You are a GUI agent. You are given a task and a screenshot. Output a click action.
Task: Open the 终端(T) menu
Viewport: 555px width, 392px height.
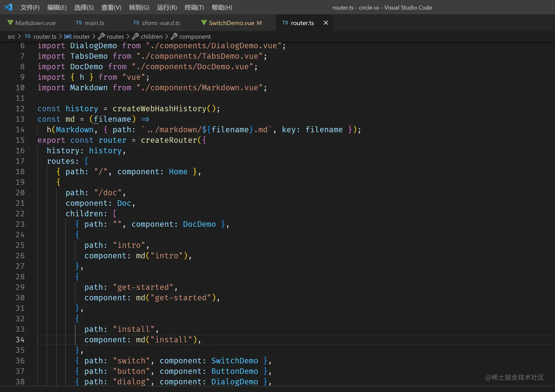pyautogui.click(x=194, y=7)
